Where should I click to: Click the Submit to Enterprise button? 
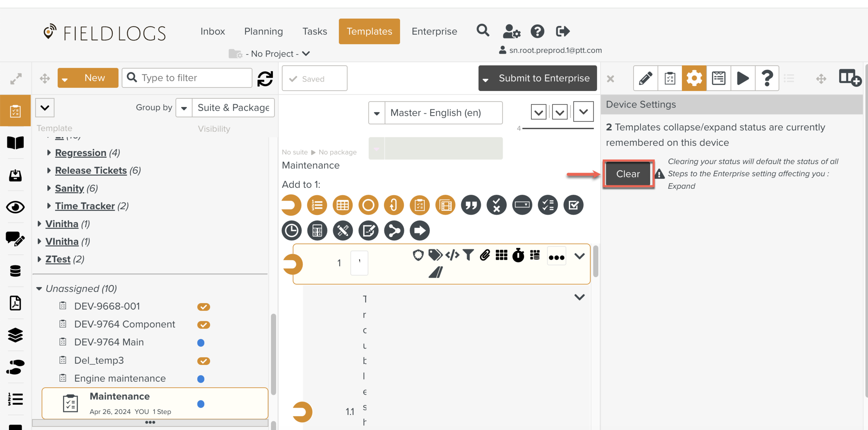[544, 78]
